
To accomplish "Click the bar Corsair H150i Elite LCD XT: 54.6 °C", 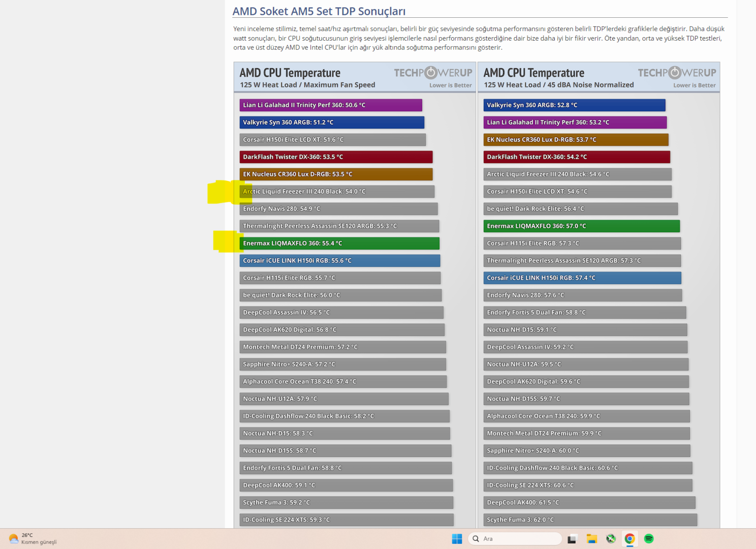I will pyautogui.click(x=578, y=192).
